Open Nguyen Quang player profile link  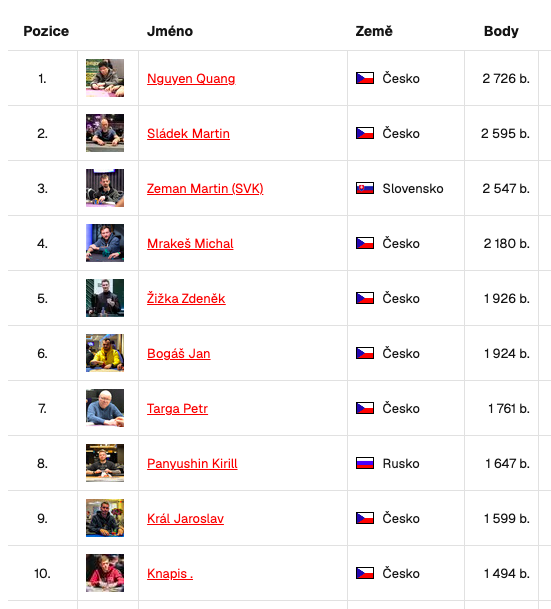pos(191,78)
